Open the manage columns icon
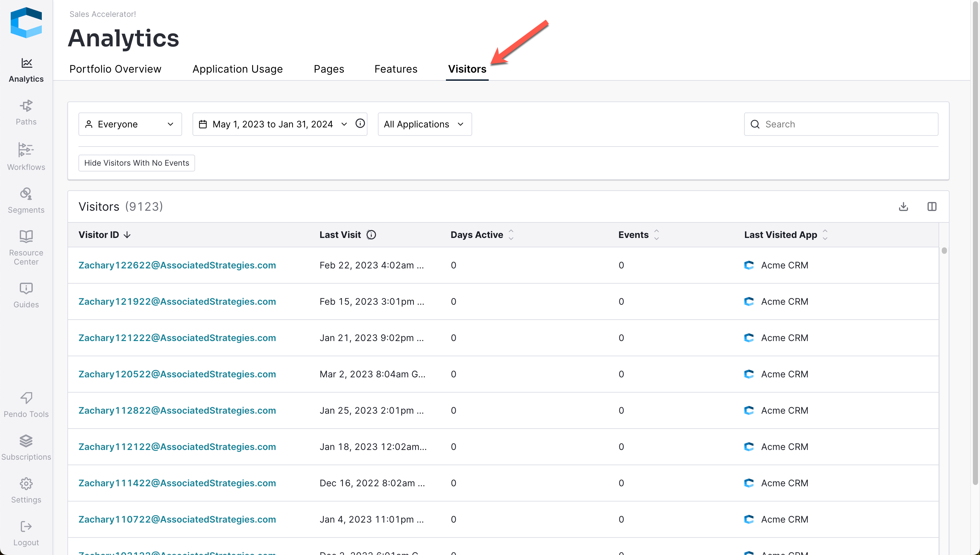Viewport: 980px width, 555px height. (932, 207)
